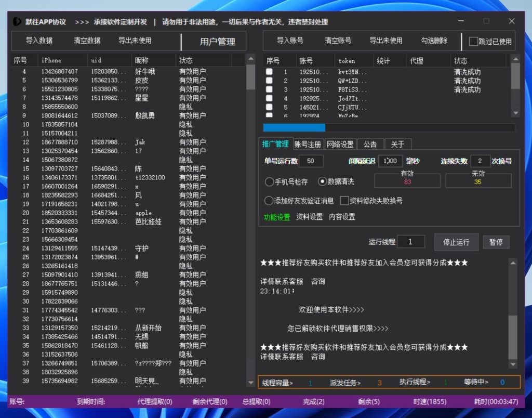
Task: Click the 单号运行数 input field
Action: click(311, 161)
